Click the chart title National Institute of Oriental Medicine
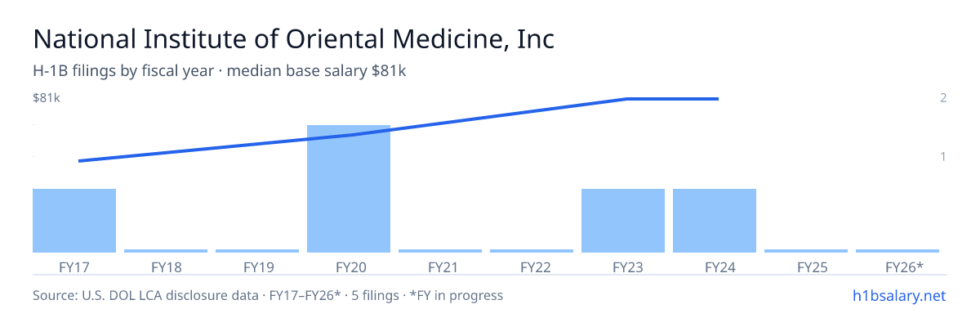 (x=294, y=39)
